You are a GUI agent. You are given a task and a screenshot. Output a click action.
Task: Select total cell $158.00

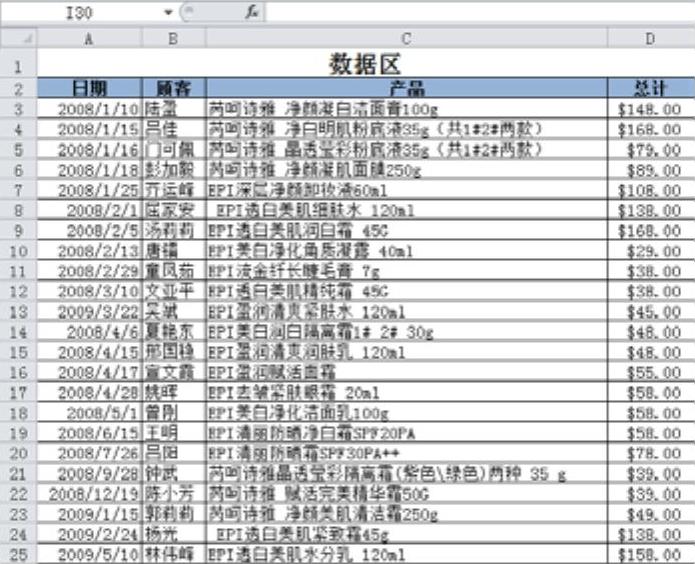coord(651,554)
